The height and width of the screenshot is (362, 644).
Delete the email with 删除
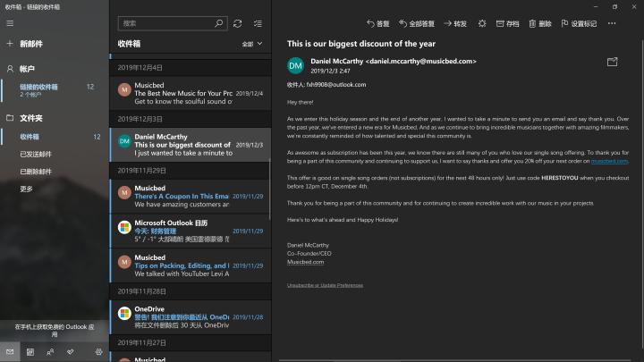pyautogui.click(x=540, y=23)
